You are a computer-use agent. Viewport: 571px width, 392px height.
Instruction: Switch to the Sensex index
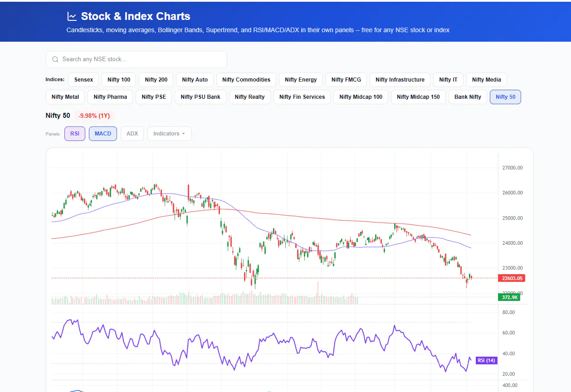pos(83,80)
